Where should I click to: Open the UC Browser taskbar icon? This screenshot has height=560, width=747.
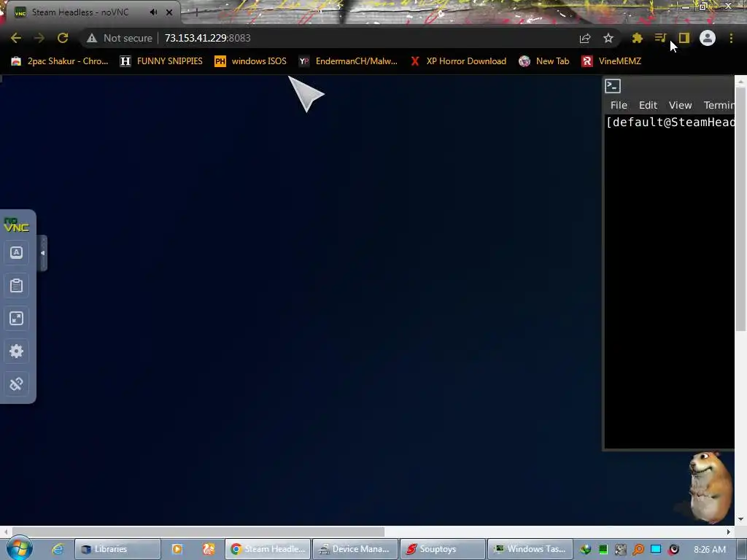pos(208,549)
